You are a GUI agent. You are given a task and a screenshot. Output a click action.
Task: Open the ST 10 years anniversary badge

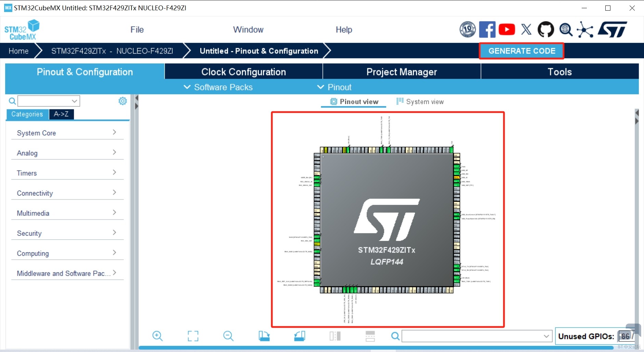coord(468,29)
